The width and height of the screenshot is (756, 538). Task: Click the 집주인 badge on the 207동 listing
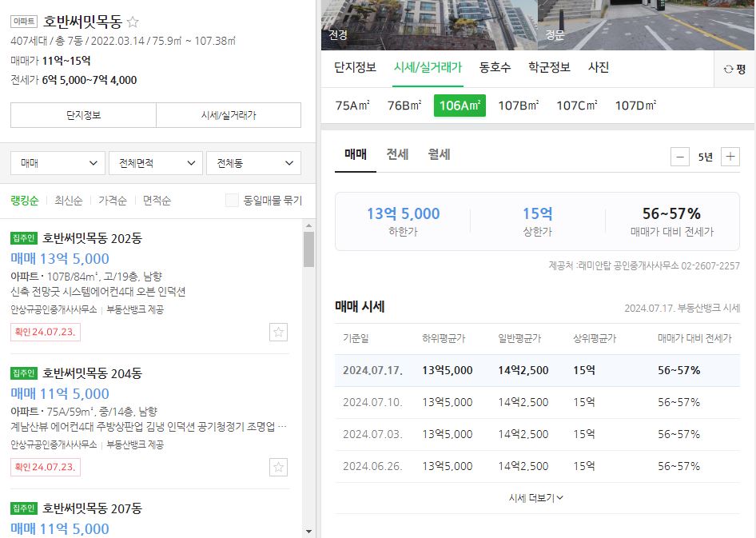(x=24, y=508)
